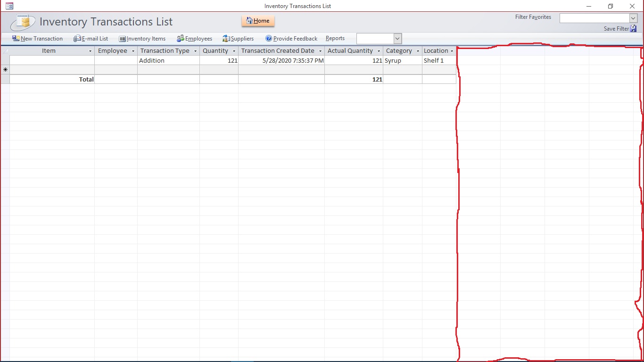The width and height of the screenshot is (644, 362).
Task: Open the Filter Favorites dropdown arrow
Action: pyautogui.click(x=633, y=18)
